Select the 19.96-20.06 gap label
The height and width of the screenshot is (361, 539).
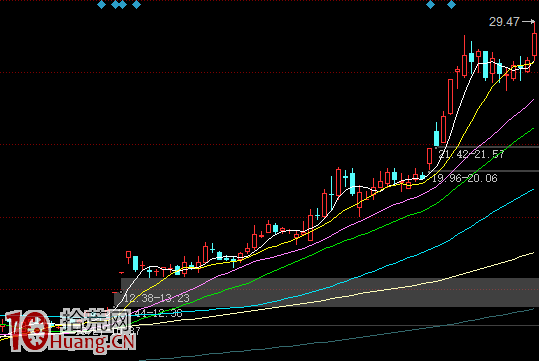pos(465,178)
